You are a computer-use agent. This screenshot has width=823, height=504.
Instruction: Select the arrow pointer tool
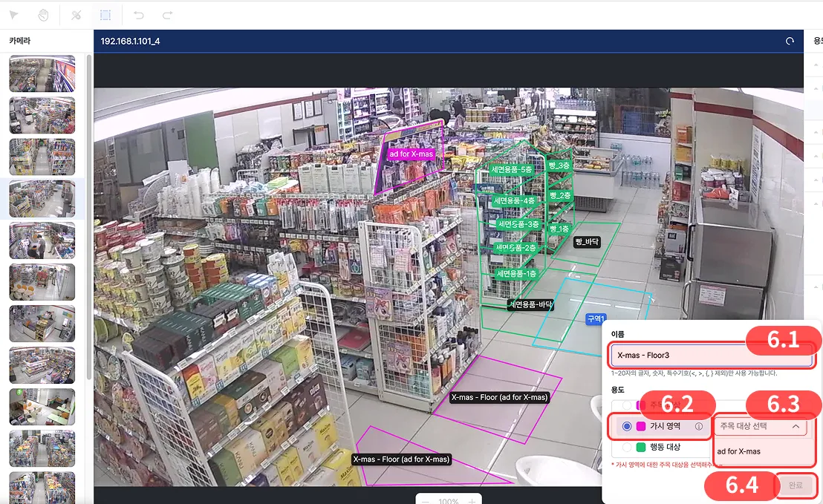coord(14,15)
